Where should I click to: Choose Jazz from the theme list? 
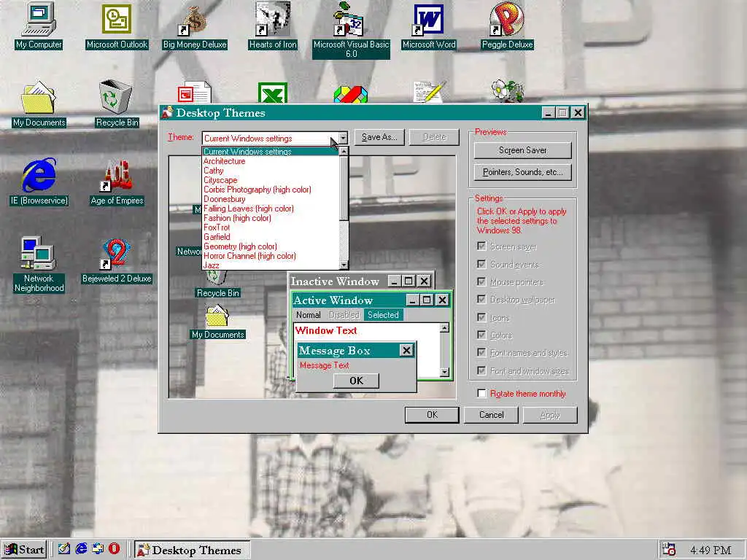(271, 265)
